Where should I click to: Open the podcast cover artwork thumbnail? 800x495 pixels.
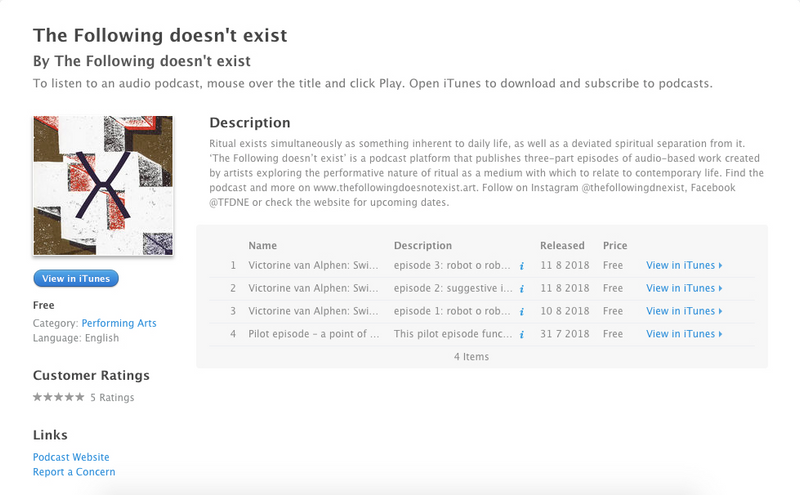[103, 186]
